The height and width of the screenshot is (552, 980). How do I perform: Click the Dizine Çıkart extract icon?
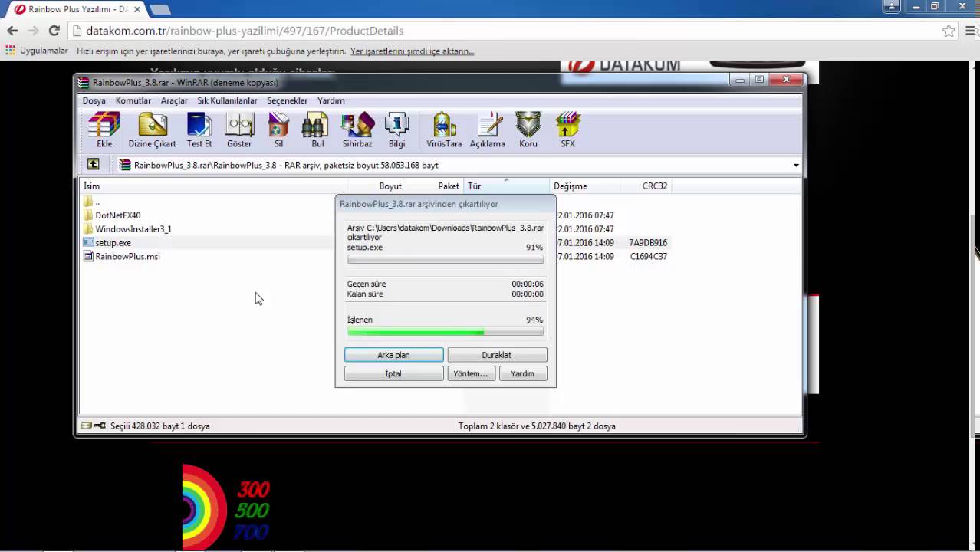click(152, 130)
